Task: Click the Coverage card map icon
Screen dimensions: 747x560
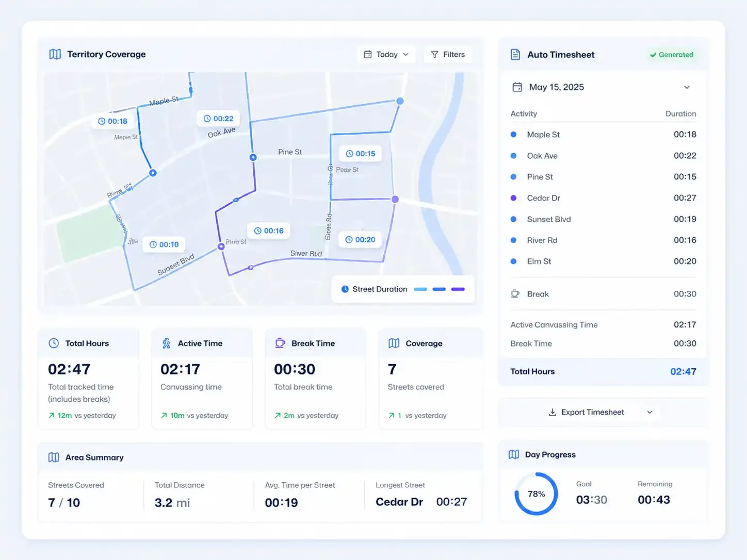Action: 394,343
